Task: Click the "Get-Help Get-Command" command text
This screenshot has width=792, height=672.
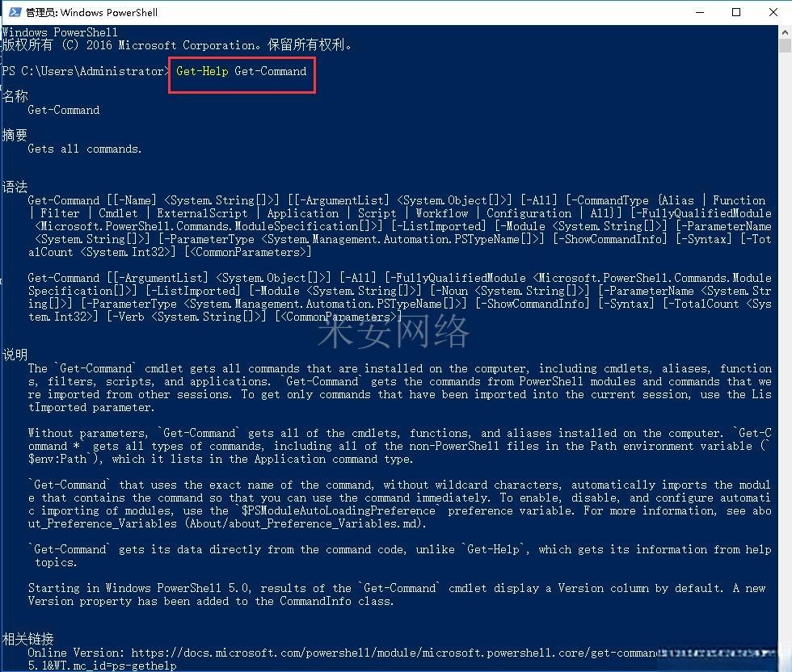Action: tap(242, 71)
